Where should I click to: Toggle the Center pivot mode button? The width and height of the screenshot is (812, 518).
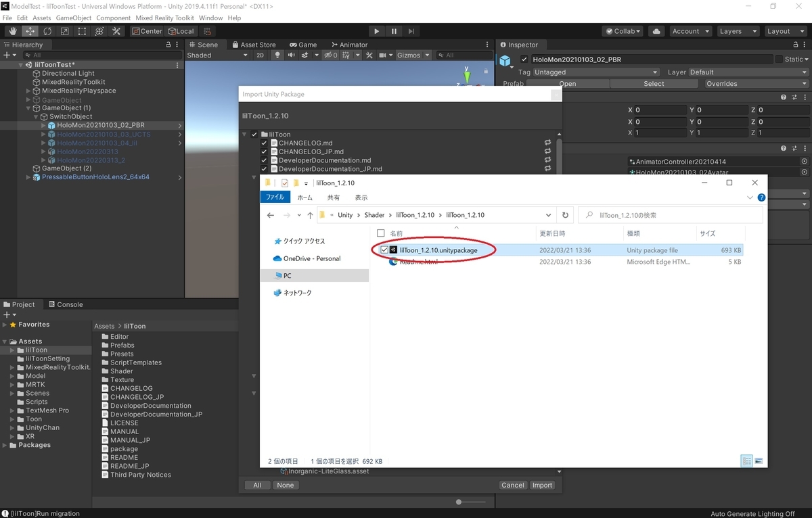pyautogui.click(x=147, y=31)
